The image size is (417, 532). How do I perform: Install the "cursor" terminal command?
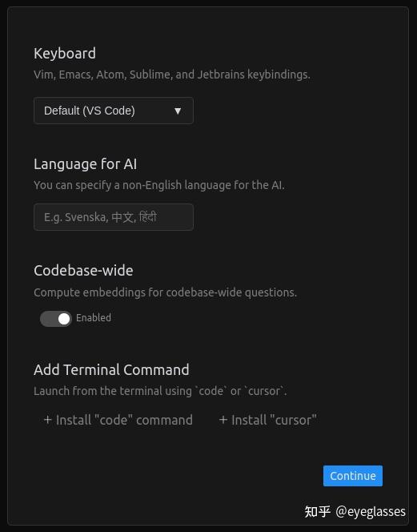268,420
